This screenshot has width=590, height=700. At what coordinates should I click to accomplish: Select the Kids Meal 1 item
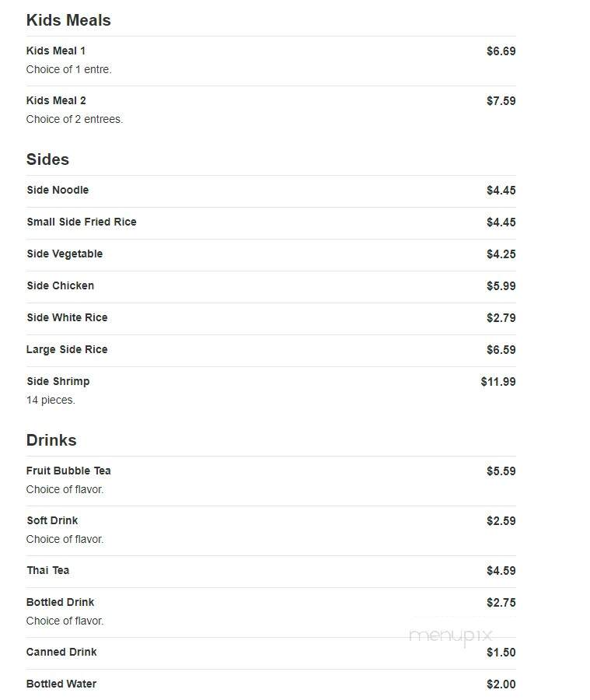coord(271,61)
